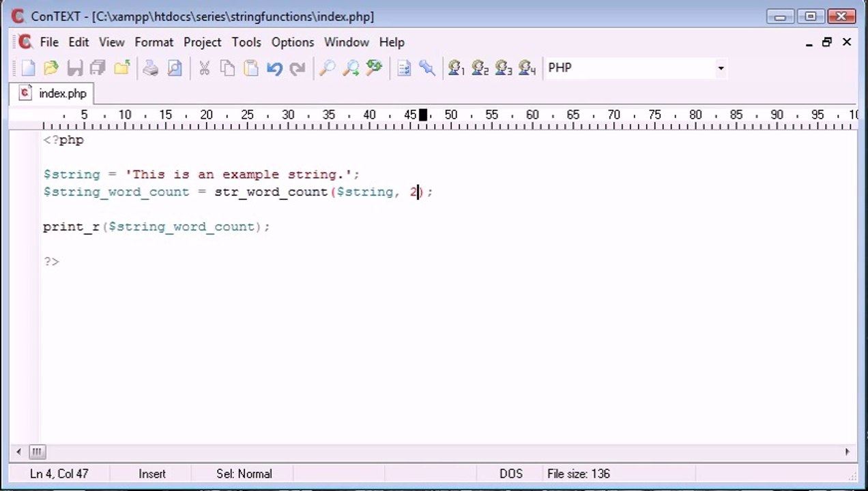Click 'Sel: Normal' status entry
Screen dimensions: 868x491
[244, 474]
